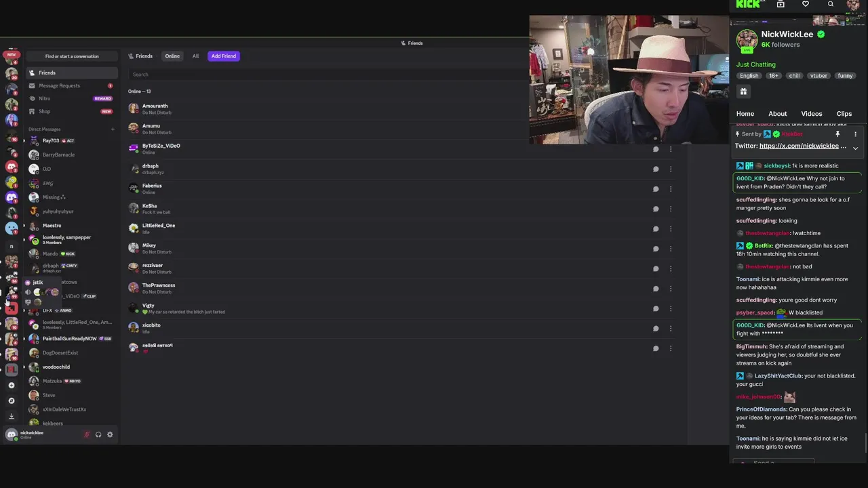Open the DM with PaintballGunReadyNOW
Screen dimensions: 868x488
(x=72, y=338)
